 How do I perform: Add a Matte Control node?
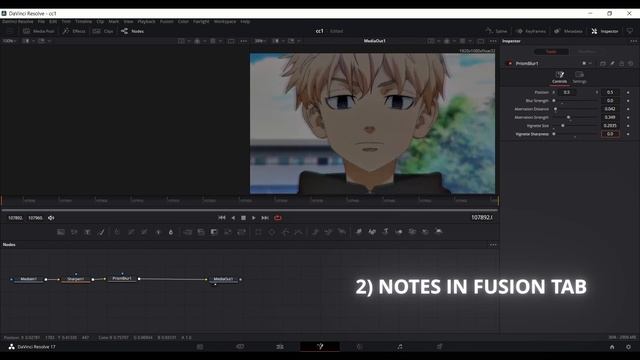click(214, 232)
